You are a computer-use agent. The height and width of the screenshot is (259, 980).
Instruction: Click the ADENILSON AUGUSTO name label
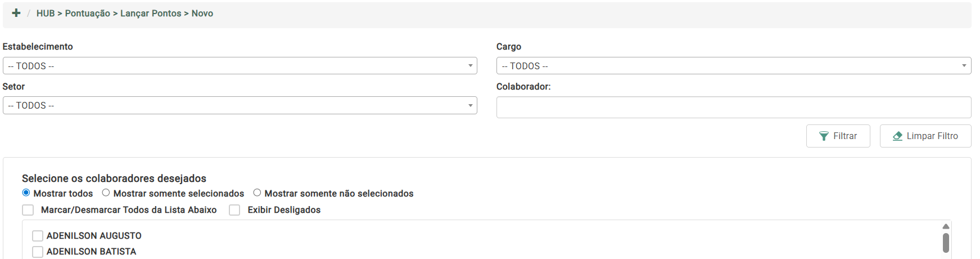tap(94, 236)
